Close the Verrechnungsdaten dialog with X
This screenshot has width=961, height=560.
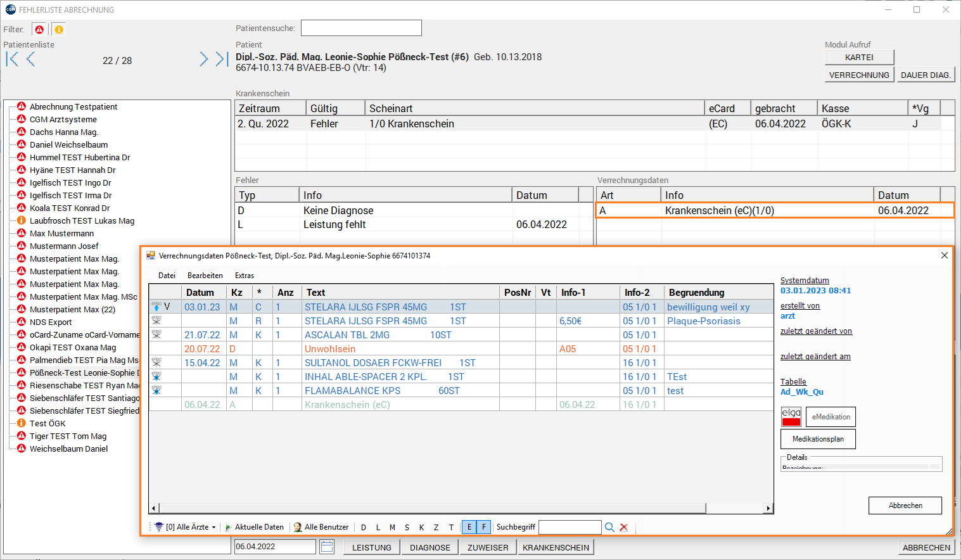[x=945, y=255]
